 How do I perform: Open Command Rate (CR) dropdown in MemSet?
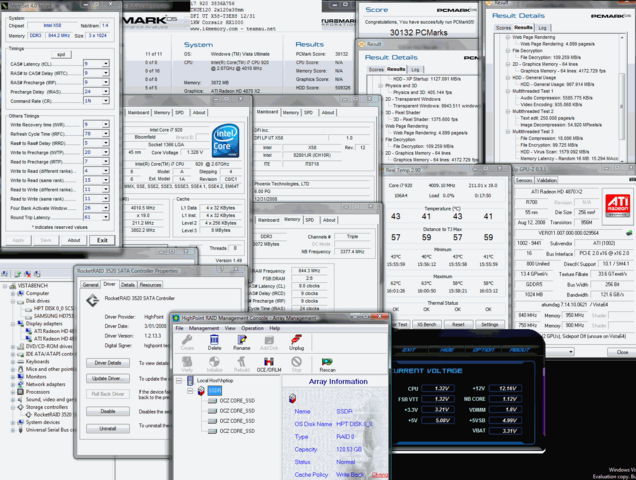(x=105, y=101)
